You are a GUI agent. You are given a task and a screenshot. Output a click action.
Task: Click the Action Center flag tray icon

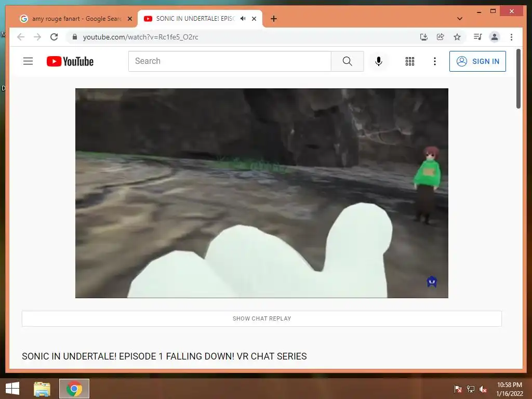458,389
